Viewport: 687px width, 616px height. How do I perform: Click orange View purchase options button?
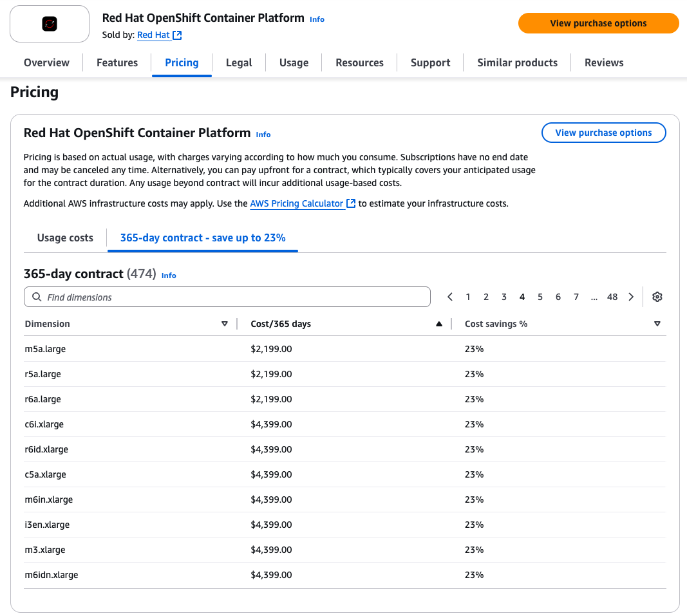click(x=598, y=23)
